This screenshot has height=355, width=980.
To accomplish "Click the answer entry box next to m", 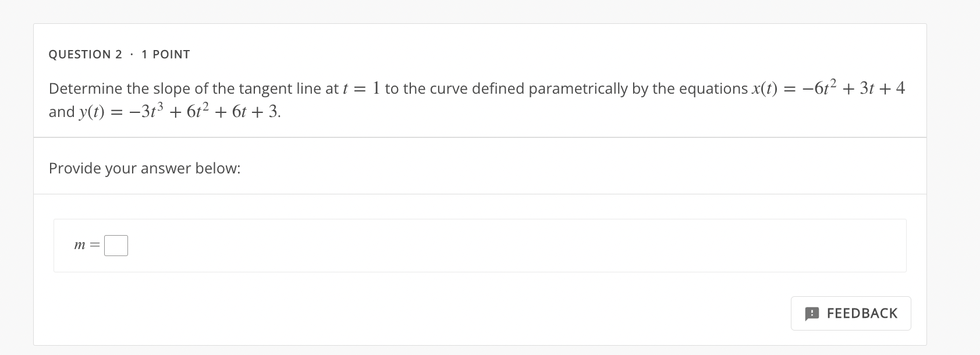I will click(115, 245).
